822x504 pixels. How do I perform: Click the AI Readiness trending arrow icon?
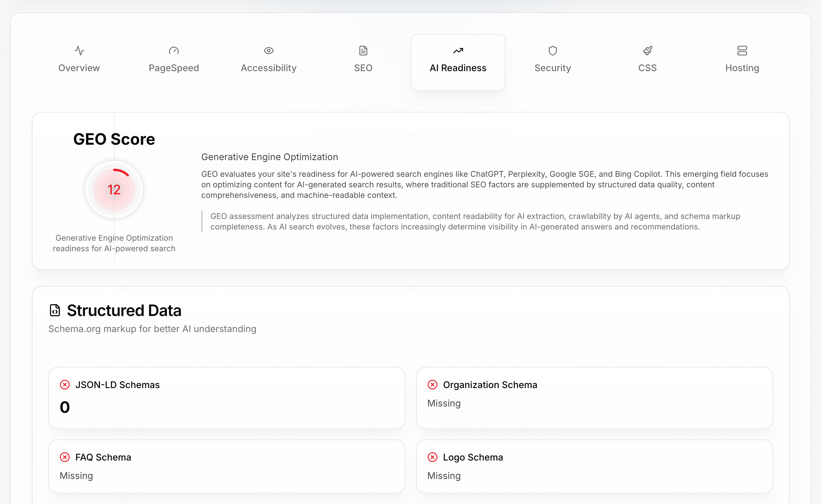(458, 51)
